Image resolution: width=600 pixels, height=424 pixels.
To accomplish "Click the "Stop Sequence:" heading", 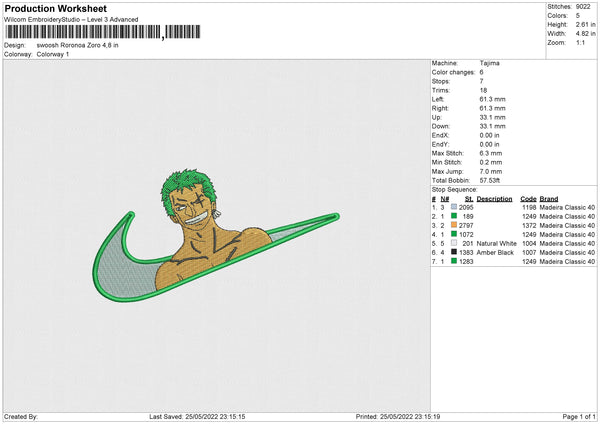I will pyautogui.click(x=455, y=190).
